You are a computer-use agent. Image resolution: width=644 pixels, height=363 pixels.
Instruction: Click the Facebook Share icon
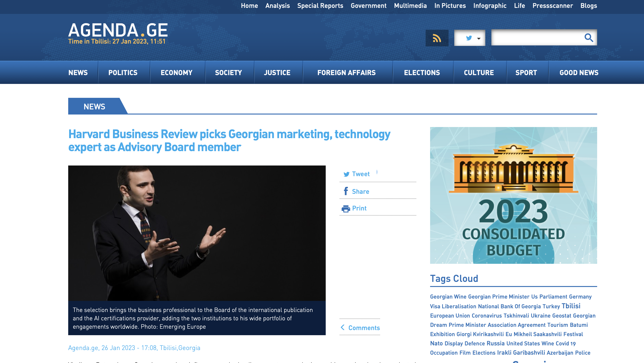pos(346,191)
